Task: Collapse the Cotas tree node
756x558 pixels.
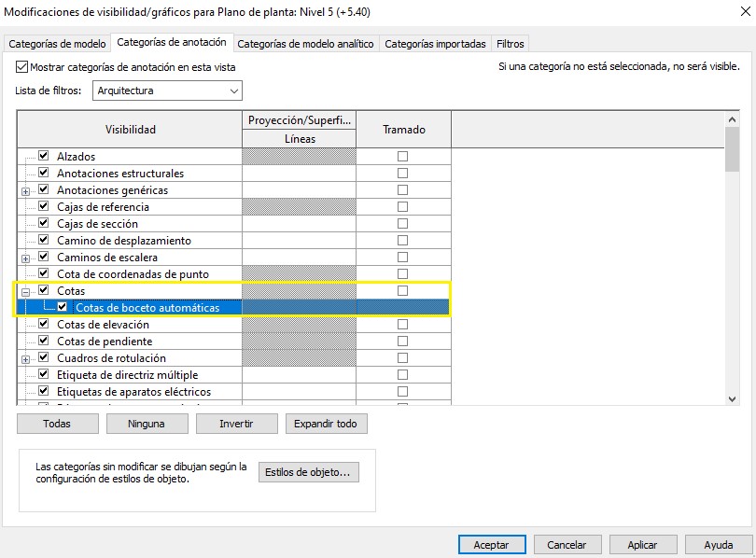Action: click(x=25, y=291)
